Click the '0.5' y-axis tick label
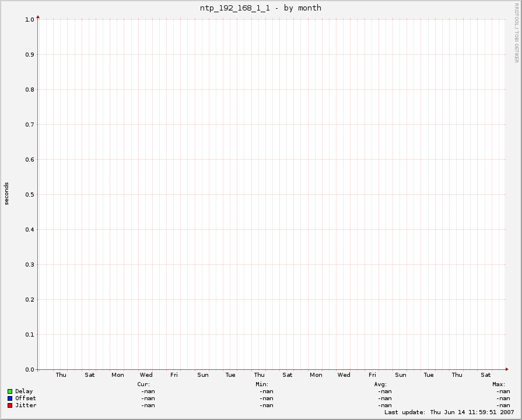Viewport: 522px width, 420px height. 30,194
